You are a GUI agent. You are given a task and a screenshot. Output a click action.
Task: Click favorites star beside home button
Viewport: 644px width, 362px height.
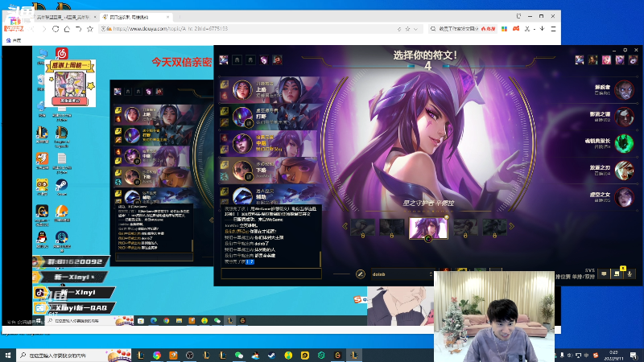pyautogui.click(x=90, y=29)
